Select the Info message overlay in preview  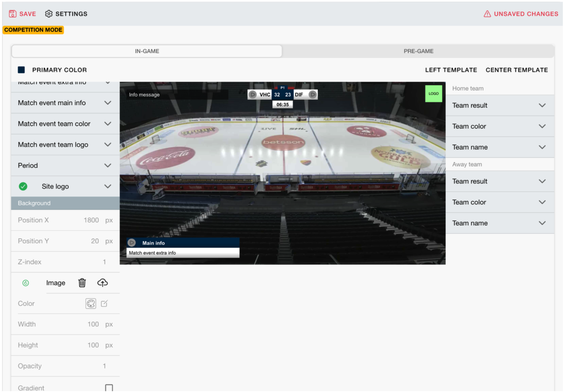click(177, 95)
